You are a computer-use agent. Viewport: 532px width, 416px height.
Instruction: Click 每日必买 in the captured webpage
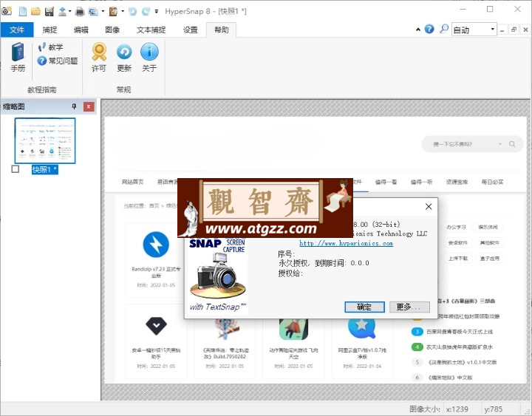point(493,183)
